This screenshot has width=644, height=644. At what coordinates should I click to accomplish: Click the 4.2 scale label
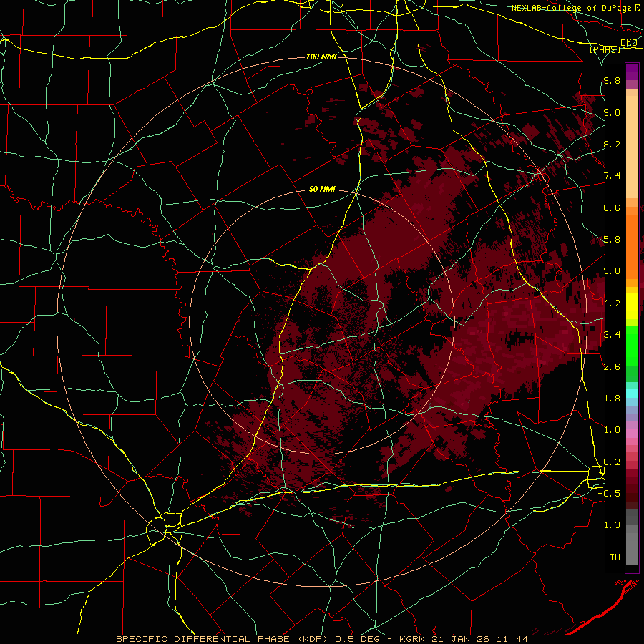tap(612, 303)
